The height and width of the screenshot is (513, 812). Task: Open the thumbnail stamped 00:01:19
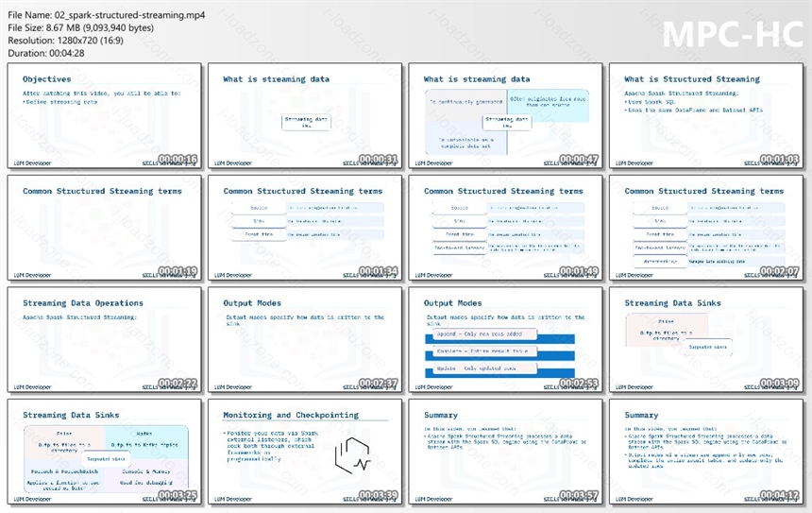(x=104, y=228)
